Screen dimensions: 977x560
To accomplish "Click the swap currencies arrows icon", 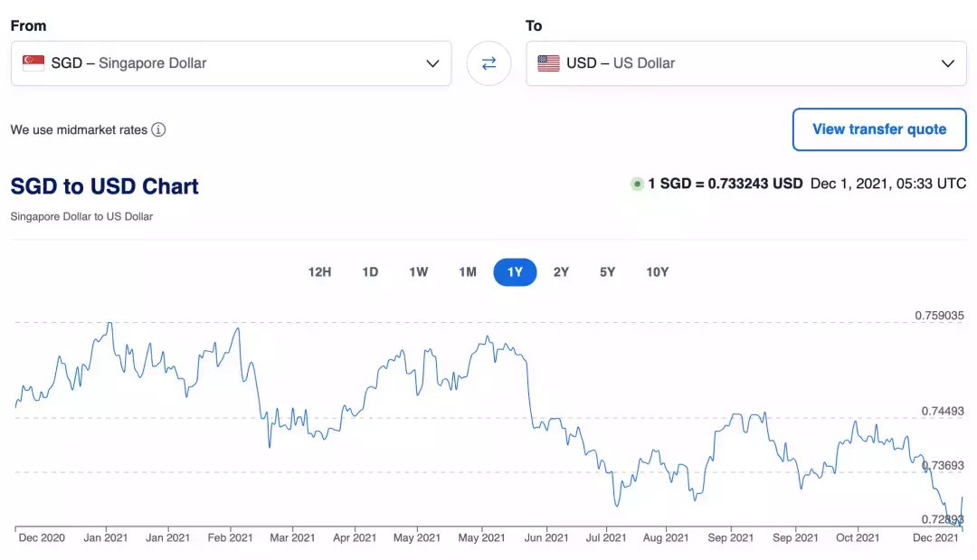I will pos(488,63).
